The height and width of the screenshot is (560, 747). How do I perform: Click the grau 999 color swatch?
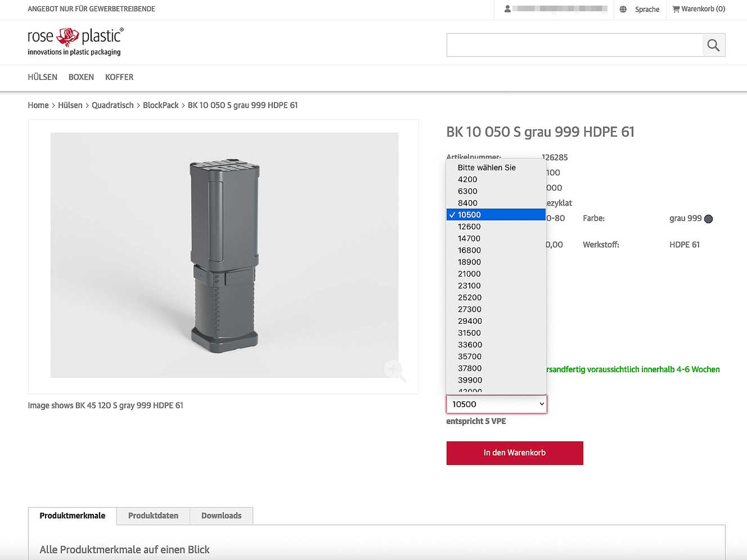coord(708,219)
